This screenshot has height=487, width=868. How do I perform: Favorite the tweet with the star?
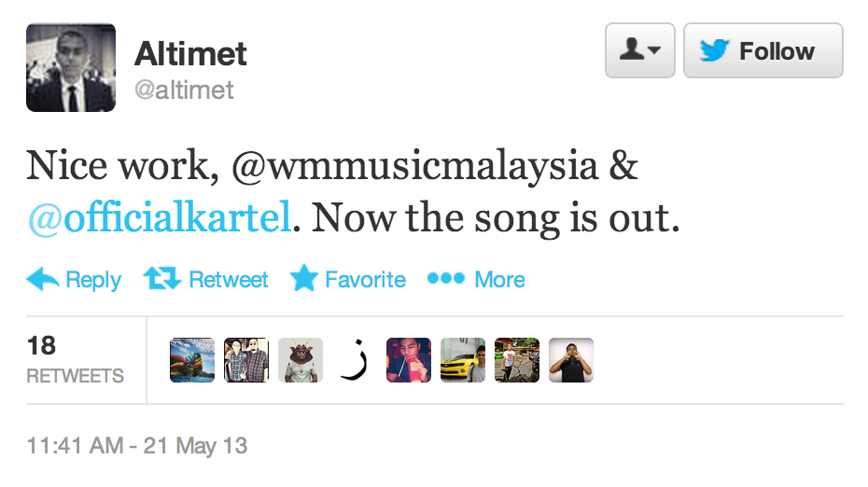pos(347,280)
